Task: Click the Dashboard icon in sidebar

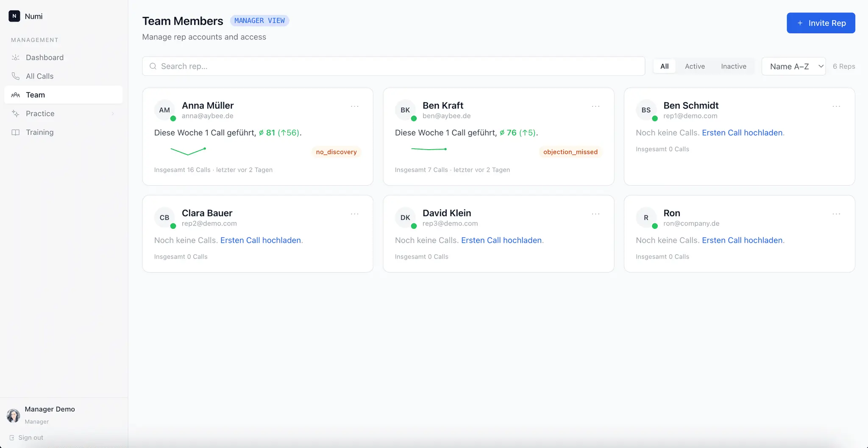Action: pos(16,58)
